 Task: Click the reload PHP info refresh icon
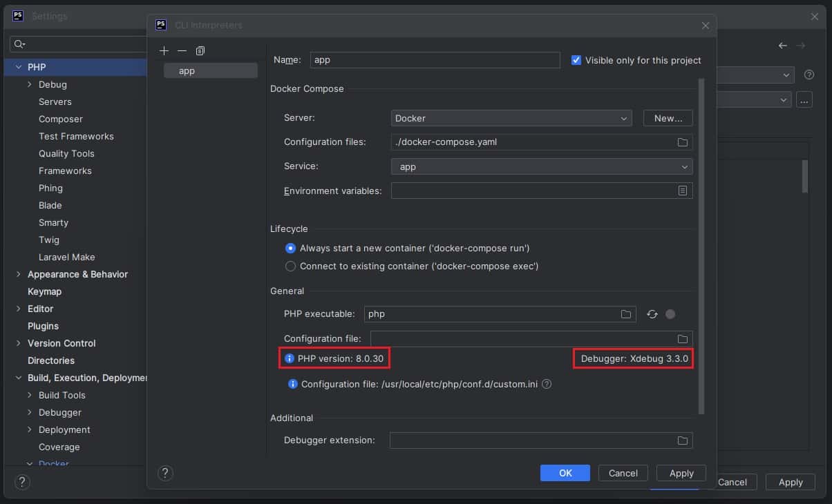tap(652, 314)
